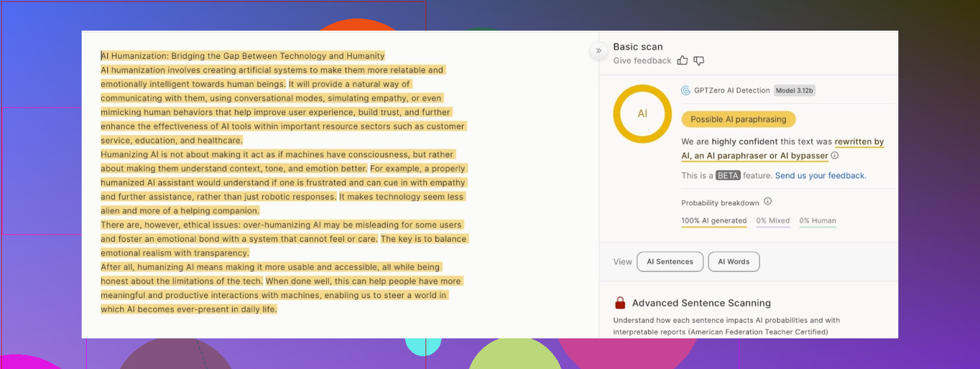Switch view to AI Words
The width and height of the screenshot is (980, 369).
pos(734,262)
